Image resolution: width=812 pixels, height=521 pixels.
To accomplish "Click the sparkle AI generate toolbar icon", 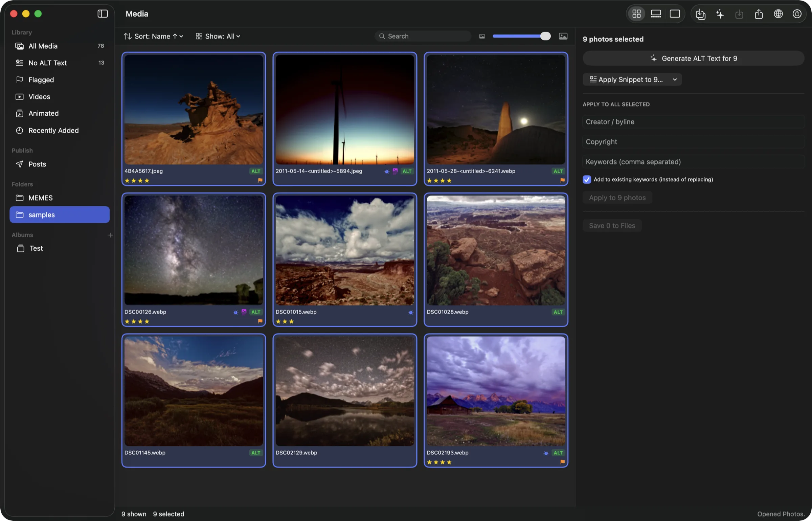I will [720, 14].
